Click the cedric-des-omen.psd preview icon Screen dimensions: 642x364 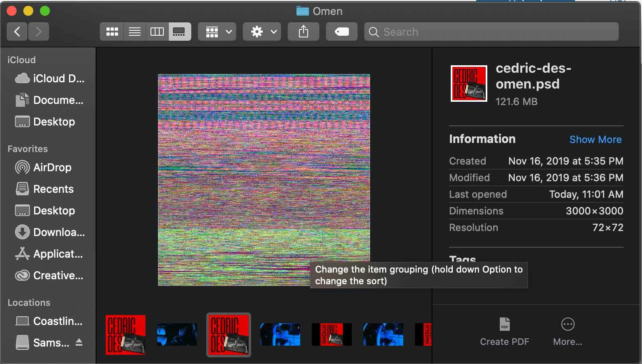tap(469, 84)
